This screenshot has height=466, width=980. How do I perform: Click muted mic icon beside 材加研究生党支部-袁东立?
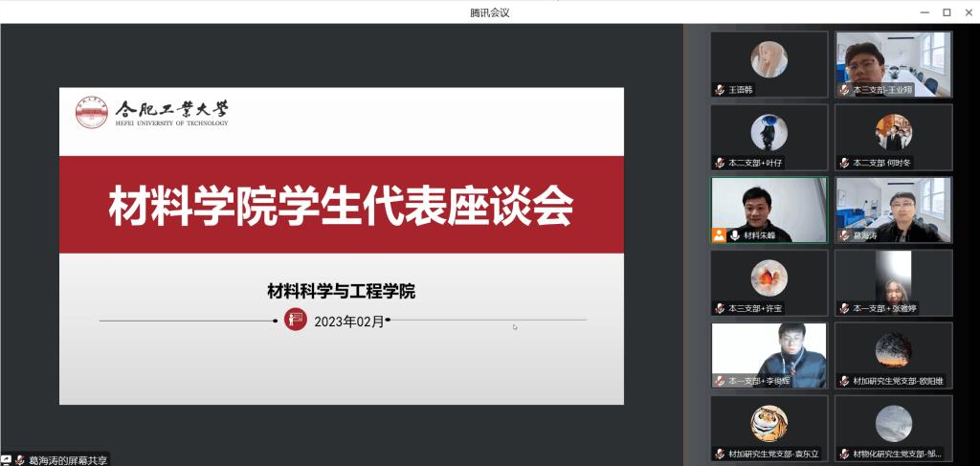[x=720, y=454]
